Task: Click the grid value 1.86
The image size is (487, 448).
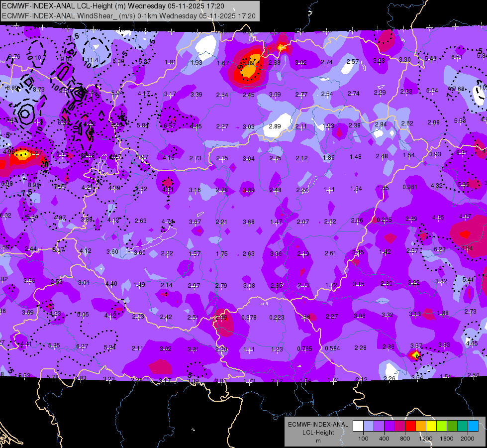Action: [329, 158]
